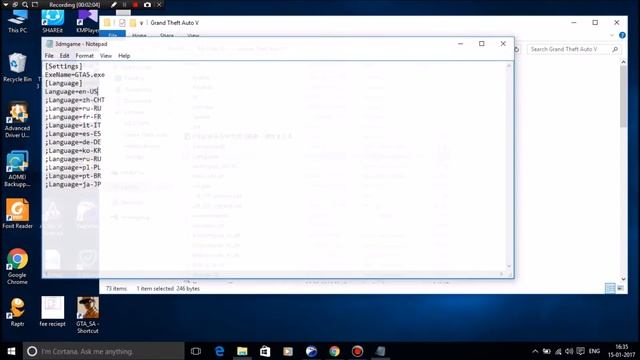Image resolution: width=640 pixels, height=360 pixels.
Task: Click the window-select icon in recording toolbar
Action: pyautogui.click(x=15, y=4)
